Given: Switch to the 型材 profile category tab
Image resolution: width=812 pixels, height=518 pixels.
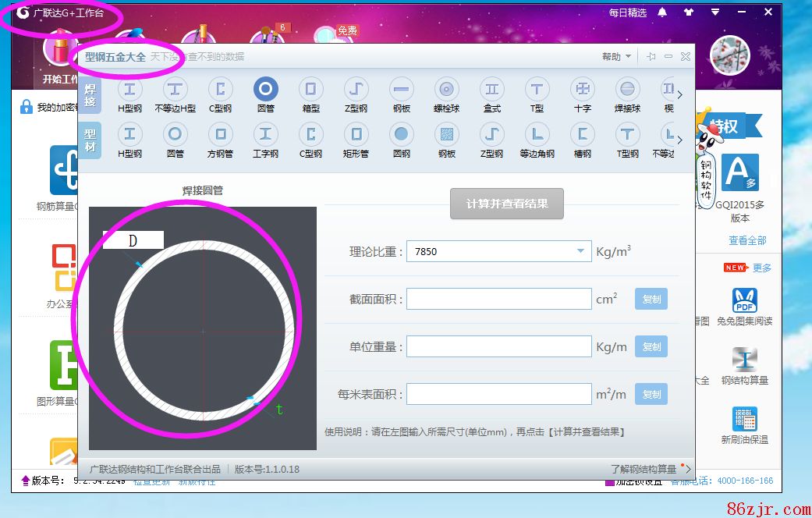Looking at the screenshot, I should pos(90,140).
